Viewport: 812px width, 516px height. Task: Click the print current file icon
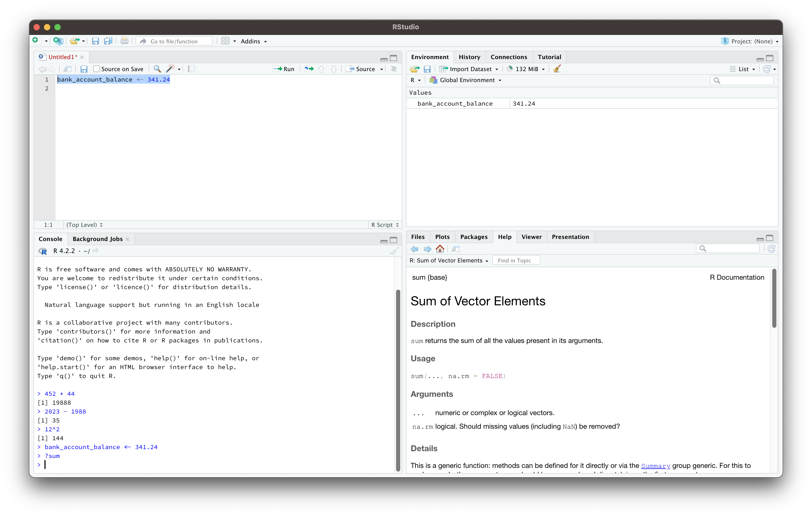(124, 41)
